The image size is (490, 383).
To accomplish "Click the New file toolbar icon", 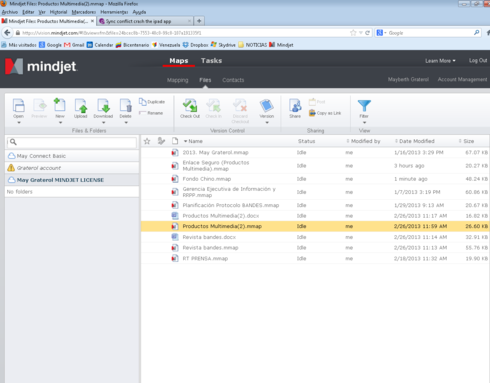I will point(60,105).
